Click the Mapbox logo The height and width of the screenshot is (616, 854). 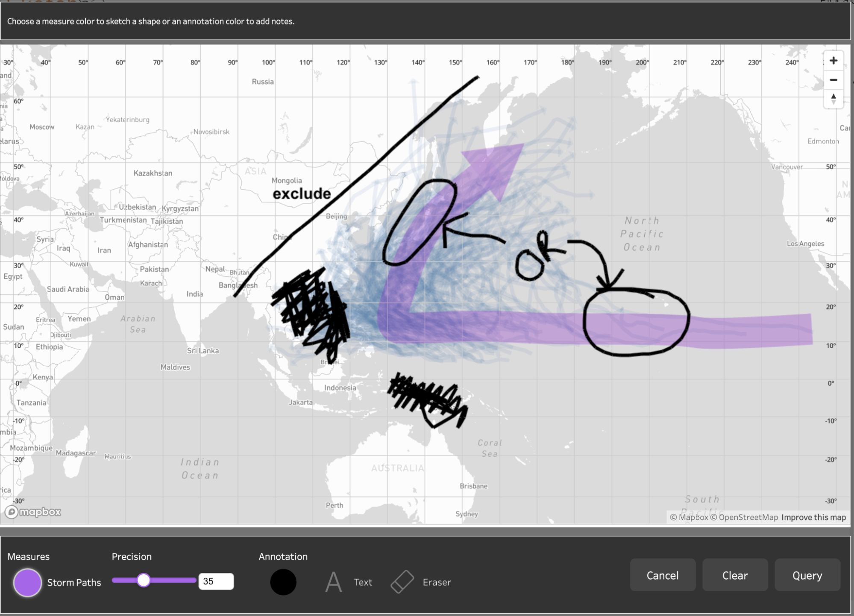click(33, 512)
